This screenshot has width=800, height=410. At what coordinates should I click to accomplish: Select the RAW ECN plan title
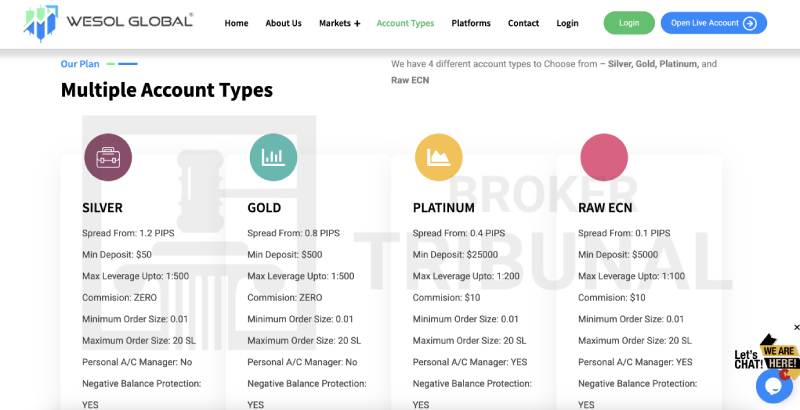coord(605,208)
